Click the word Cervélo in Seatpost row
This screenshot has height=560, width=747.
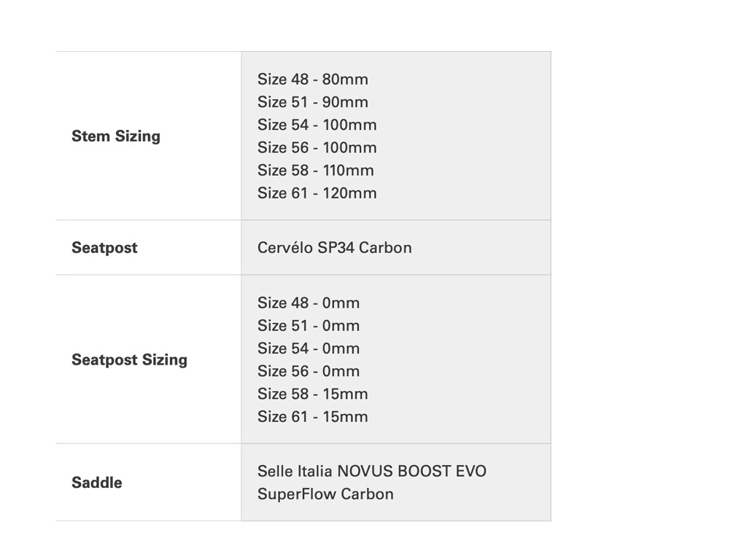285,248
